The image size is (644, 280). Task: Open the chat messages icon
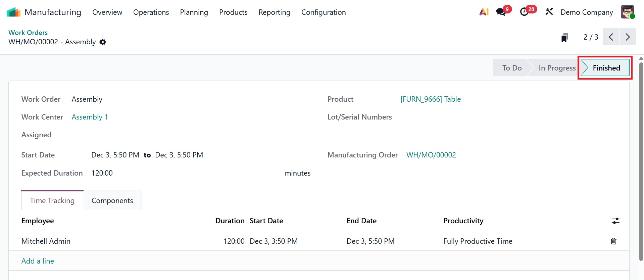(x=501, y=12)
